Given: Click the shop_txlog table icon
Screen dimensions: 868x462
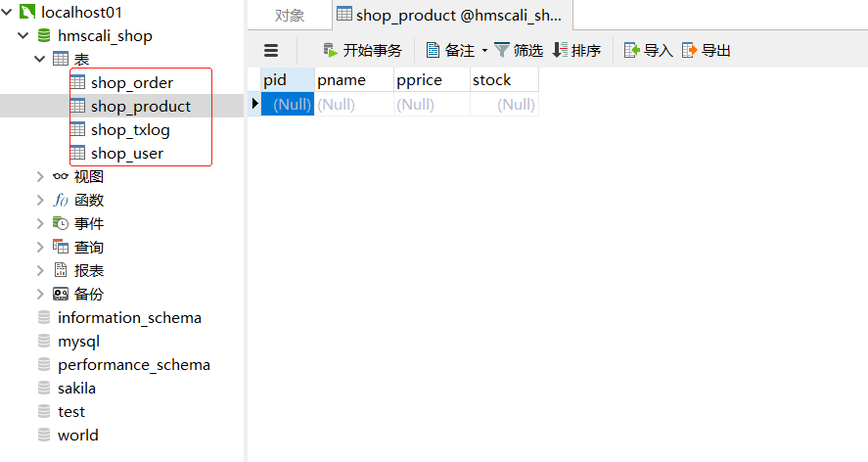Looking at the screenshot, I should coord(77,129).
